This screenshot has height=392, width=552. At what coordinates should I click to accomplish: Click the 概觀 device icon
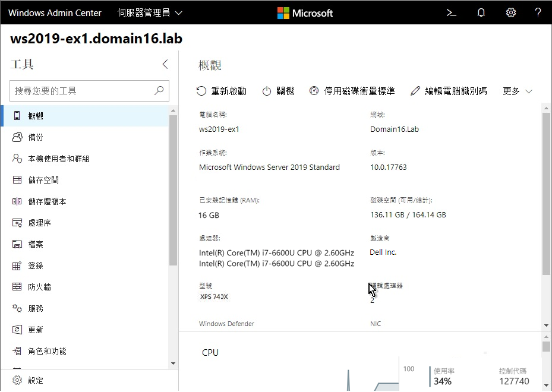pyautogui.click(x=17, y=116)
